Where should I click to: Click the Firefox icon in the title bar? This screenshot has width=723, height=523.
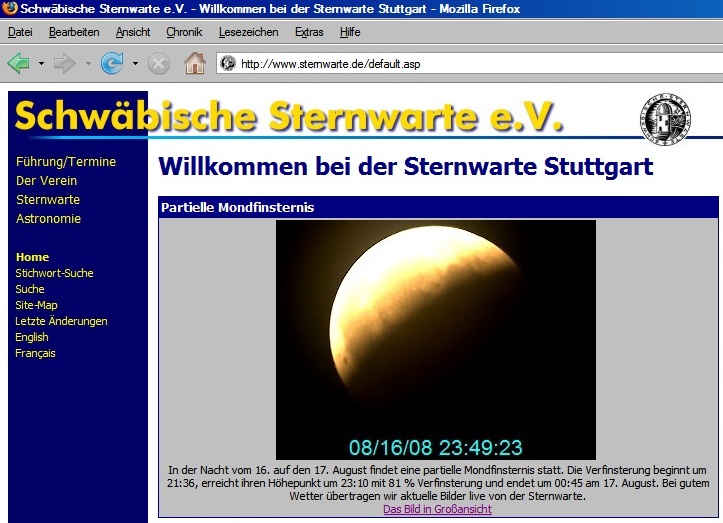tap(9, 8)
